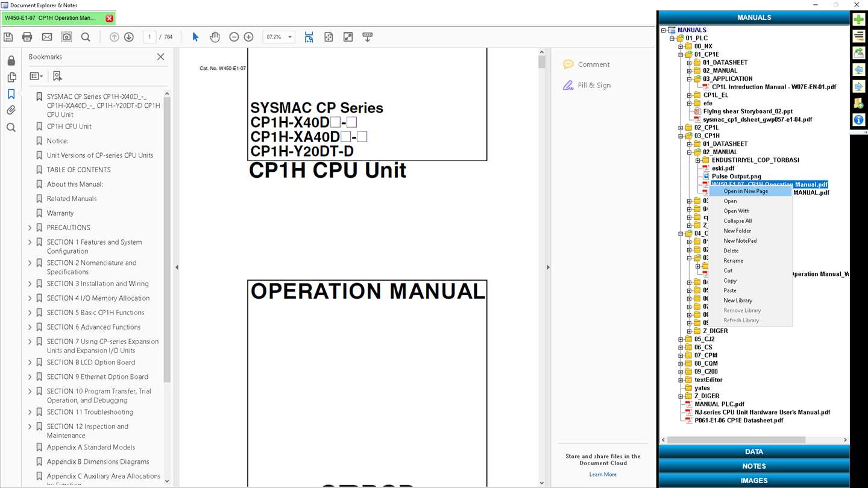868x488 pixels.
Task: Open bookmarks options dropdown menu
Action: 36,76
